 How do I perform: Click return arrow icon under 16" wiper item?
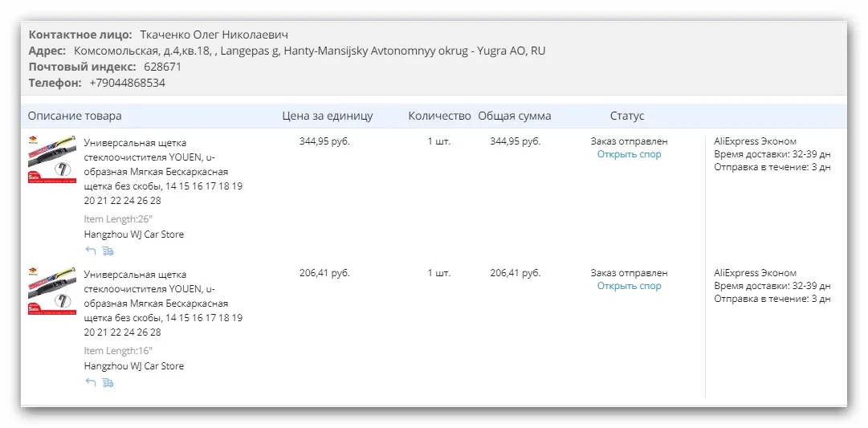(90, 382)
